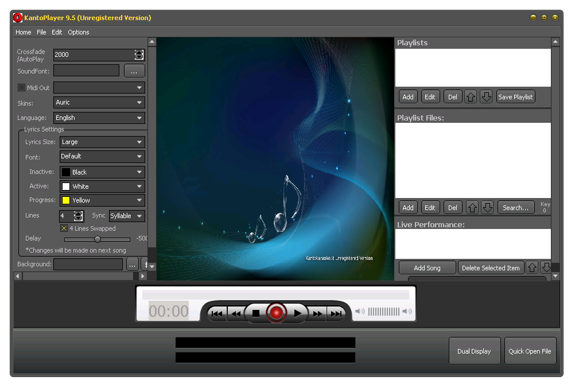Open the Font dropdown showing Default

[102, 156]
